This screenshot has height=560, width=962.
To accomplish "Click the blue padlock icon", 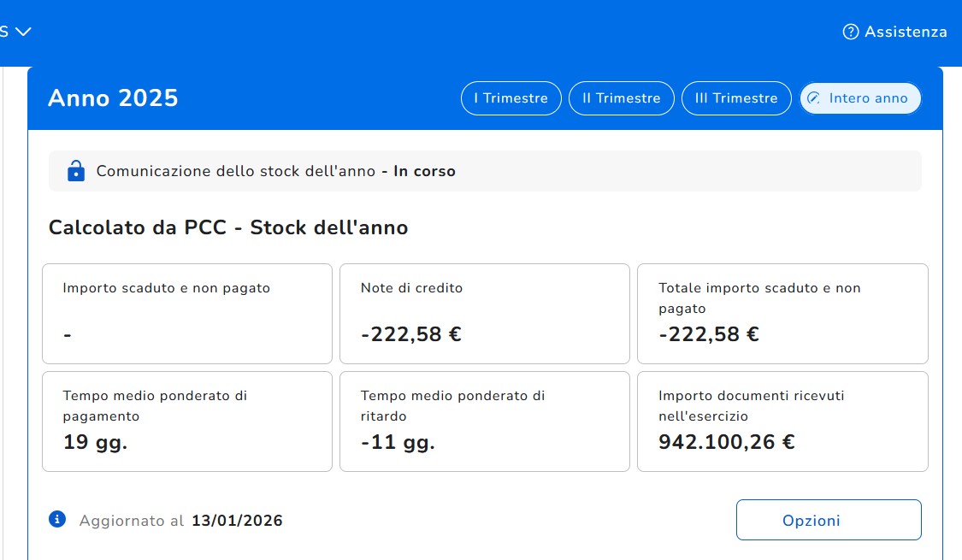I will (76, 171).
